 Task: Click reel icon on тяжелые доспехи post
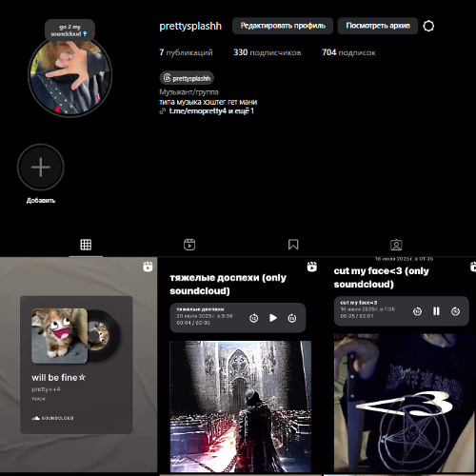[312, 267]
